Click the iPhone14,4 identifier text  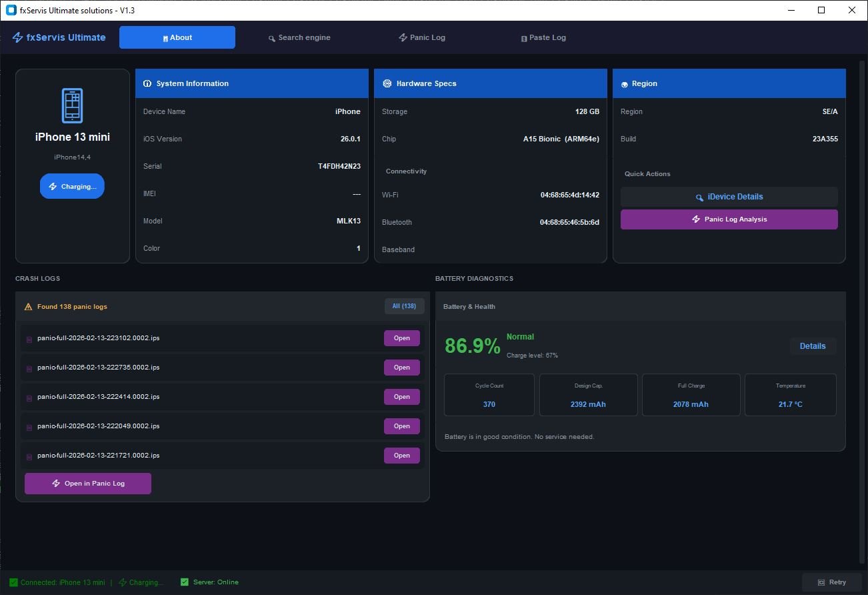pos(72,157)
